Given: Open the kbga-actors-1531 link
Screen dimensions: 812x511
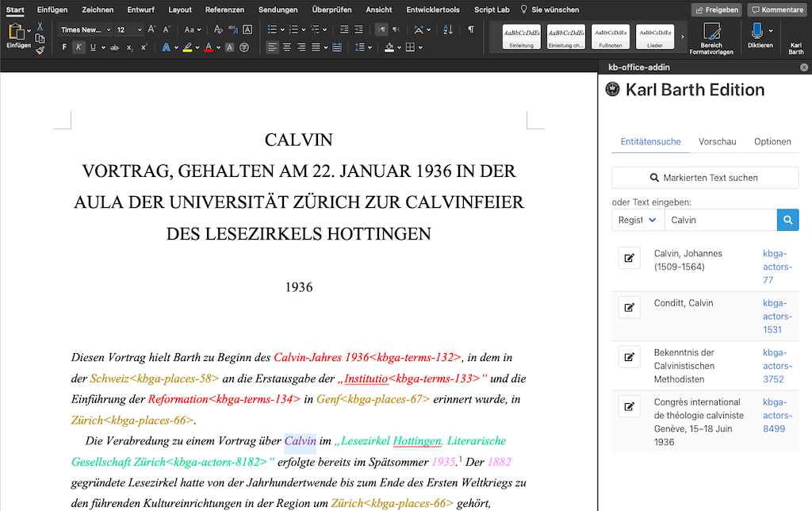Looking at the screenshot, I should click(x=777, y=316).
